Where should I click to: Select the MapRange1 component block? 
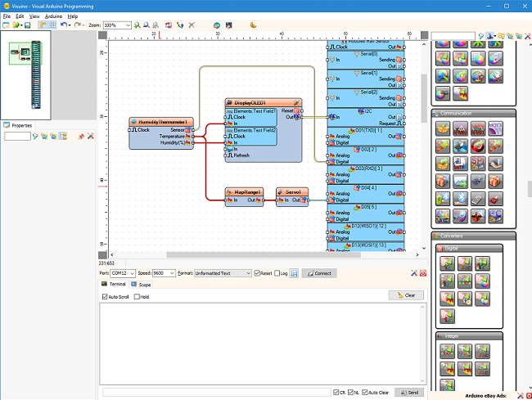244,197
